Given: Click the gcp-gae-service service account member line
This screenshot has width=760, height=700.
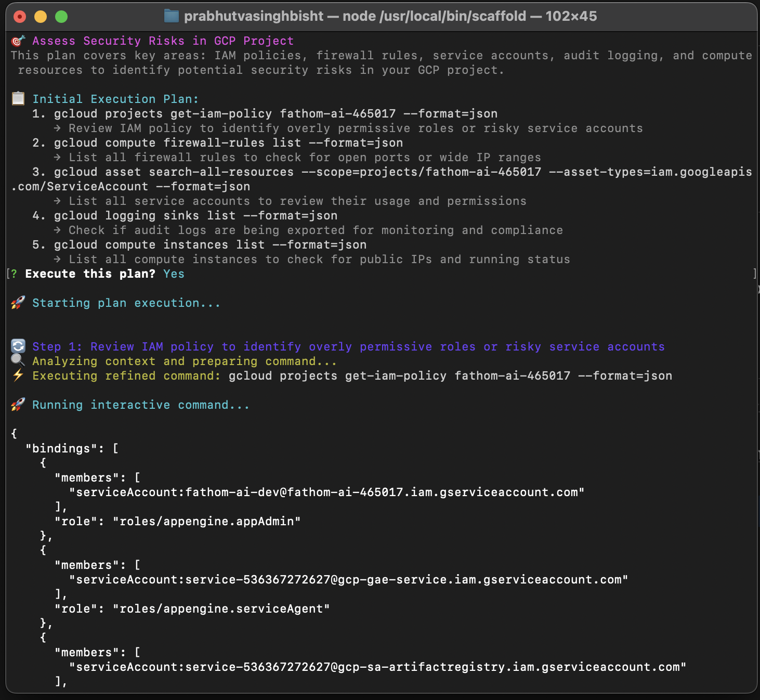Looking at the screenshot, I should click(349, 579).
